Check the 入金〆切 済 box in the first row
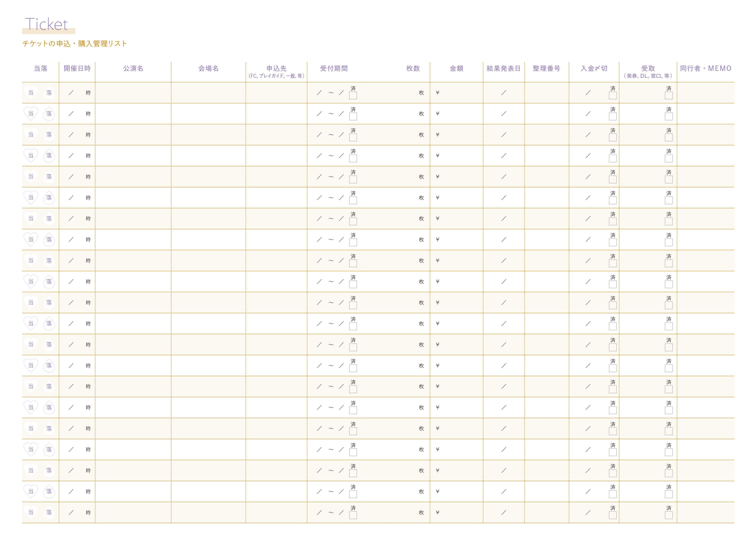The width and height of the screenshot is (756, 538). [613, 96]
